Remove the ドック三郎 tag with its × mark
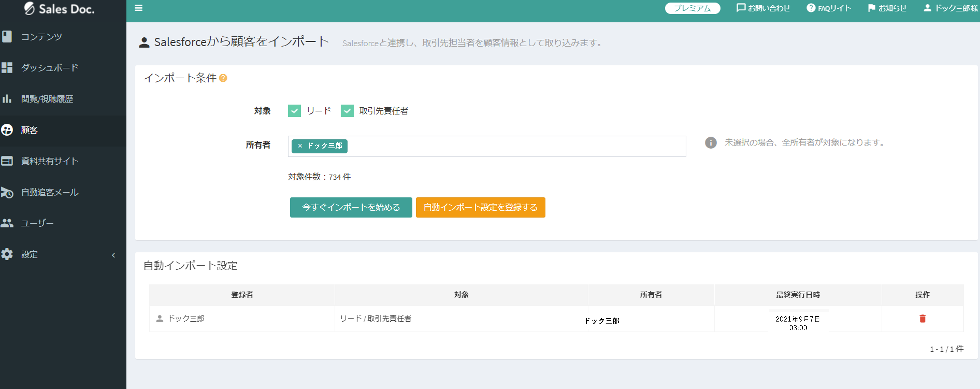 click(x=300, y=146)
